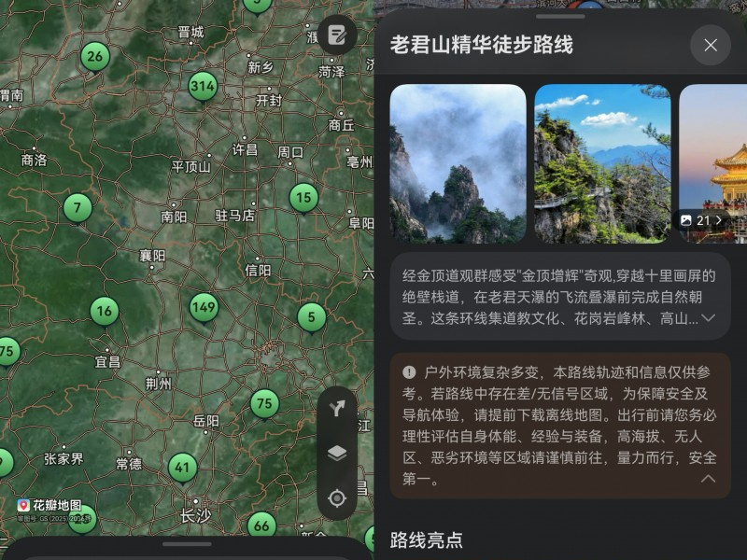
Task: Open the map layers switcher
Action: pyautogui.click(x=337, y=454)
